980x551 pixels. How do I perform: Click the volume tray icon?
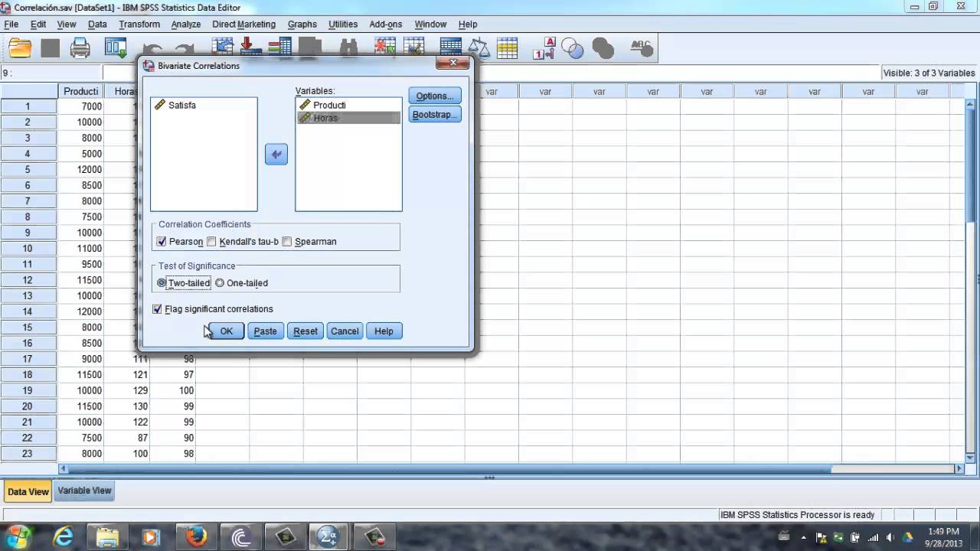[x=890, y=537]
